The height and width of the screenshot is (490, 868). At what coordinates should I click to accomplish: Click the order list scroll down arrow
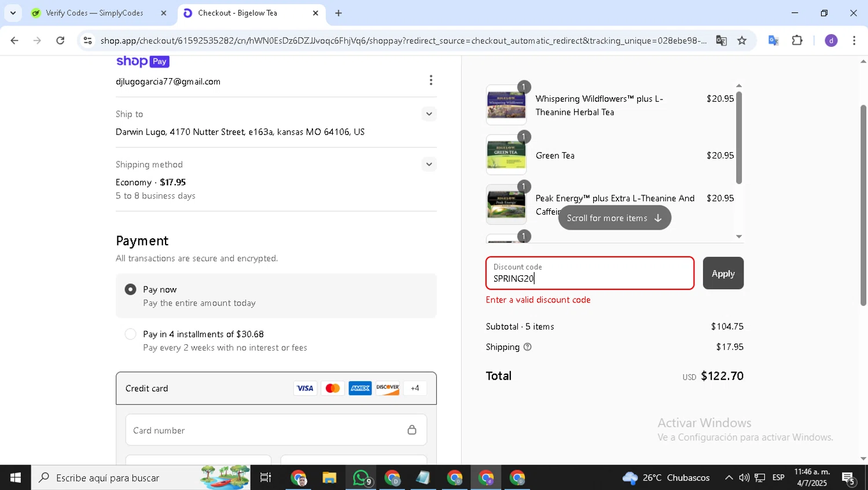739,237
